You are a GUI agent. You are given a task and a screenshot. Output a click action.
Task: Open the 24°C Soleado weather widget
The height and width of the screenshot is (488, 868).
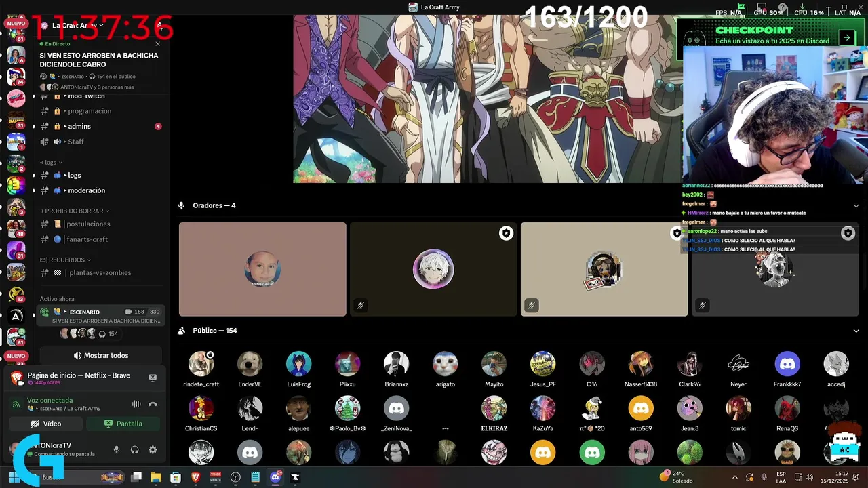[x=677, y=477]
